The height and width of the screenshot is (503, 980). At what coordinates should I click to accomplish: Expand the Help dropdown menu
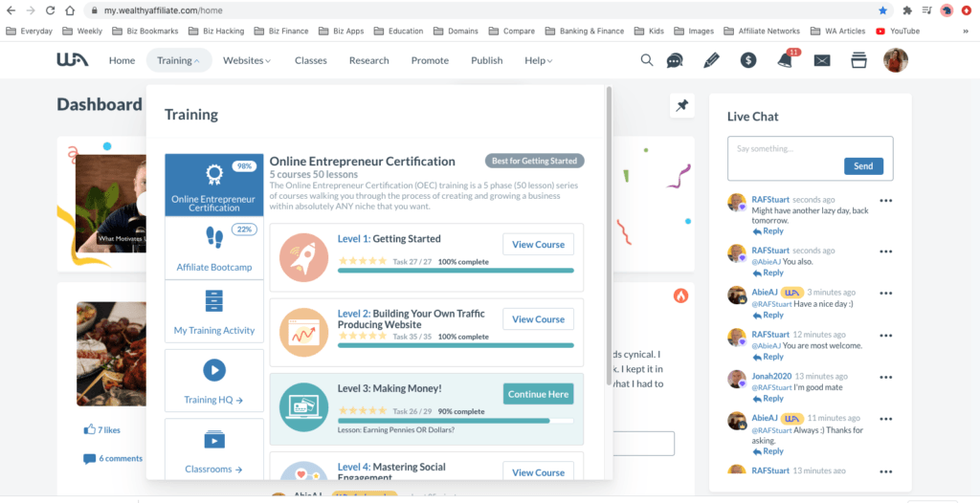pyautogui.click(x=538, y=60)
